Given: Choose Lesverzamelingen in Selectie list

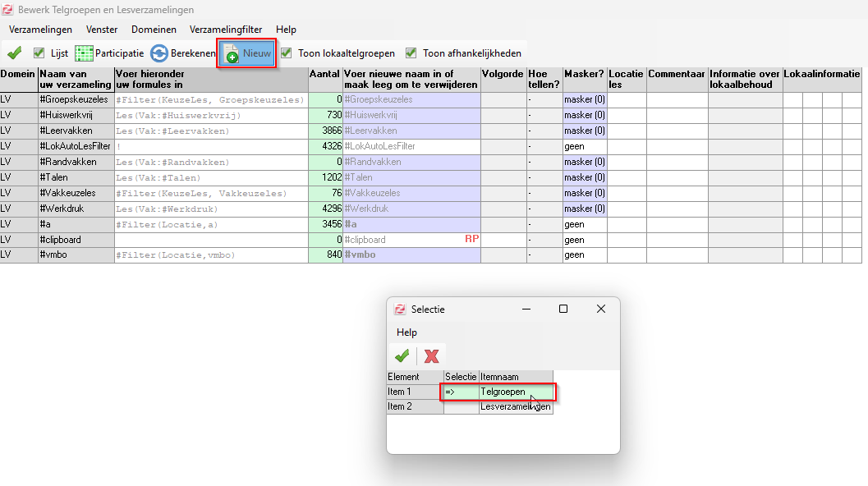Looking at the screenshot, I should click(x=515, y=407).
